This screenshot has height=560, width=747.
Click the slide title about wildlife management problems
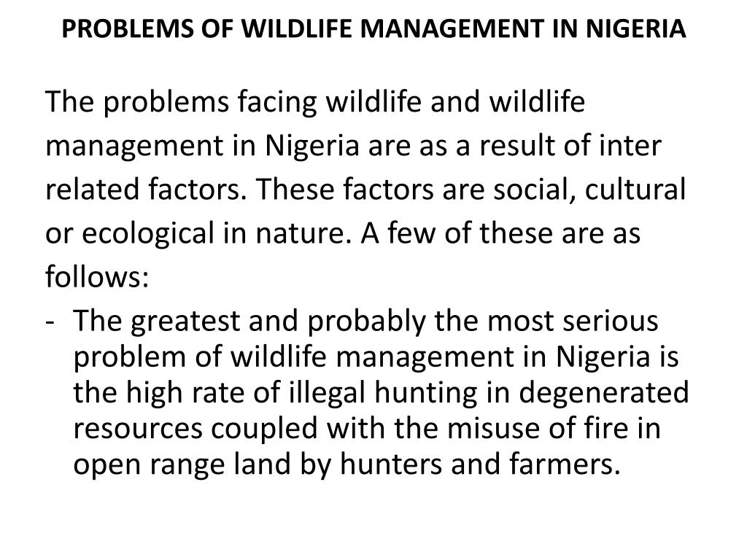coord(374,28)
